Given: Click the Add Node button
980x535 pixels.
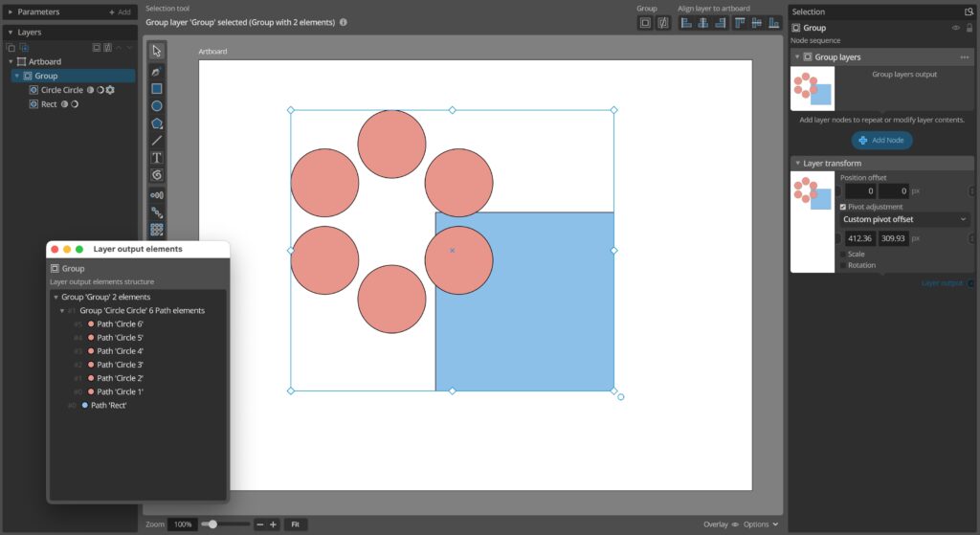Looking at the screenshot, I should [x=881, y=140].
